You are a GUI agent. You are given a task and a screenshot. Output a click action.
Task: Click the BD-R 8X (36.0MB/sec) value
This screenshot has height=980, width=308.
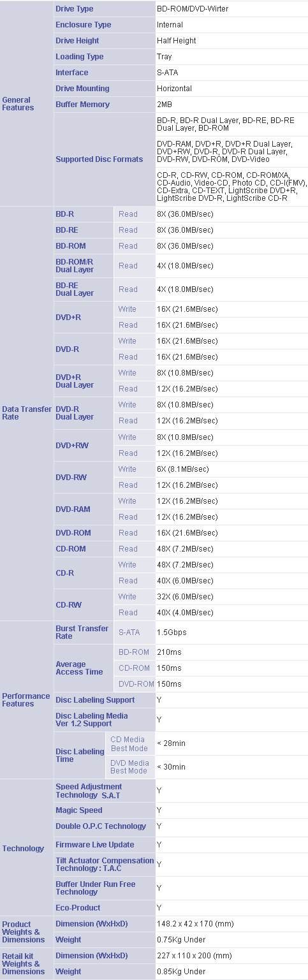pos(185,214)
